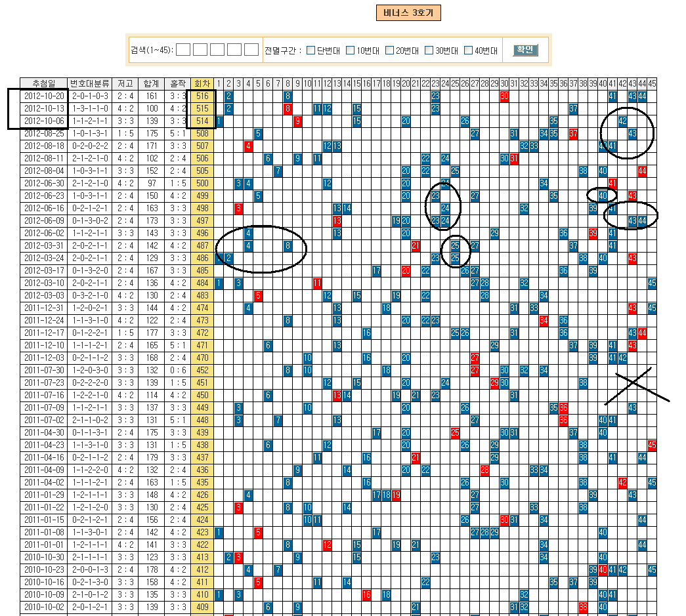Click the 홀짝 column header

(177, 83)
